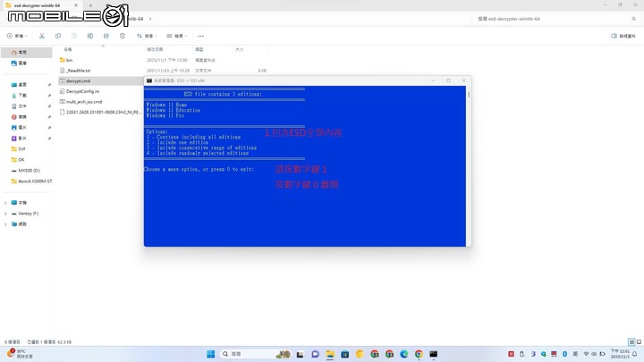The width and height of the screenshot is (644, 362).
Task: Select the decrypt.cmd file
Action: (x=100, y=81)
